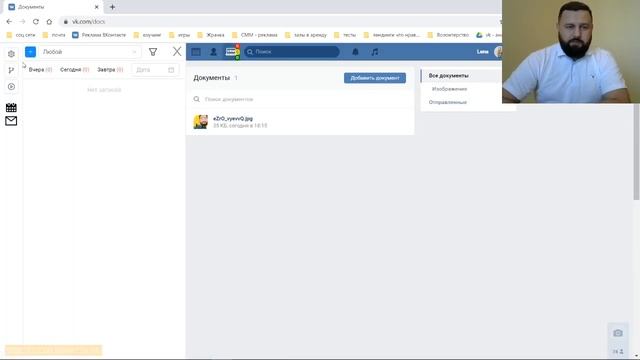This screenshot has height=360, width=640.
Task: Open 'залы в аренду' bookmark folder
Action: tap(306, 35)
